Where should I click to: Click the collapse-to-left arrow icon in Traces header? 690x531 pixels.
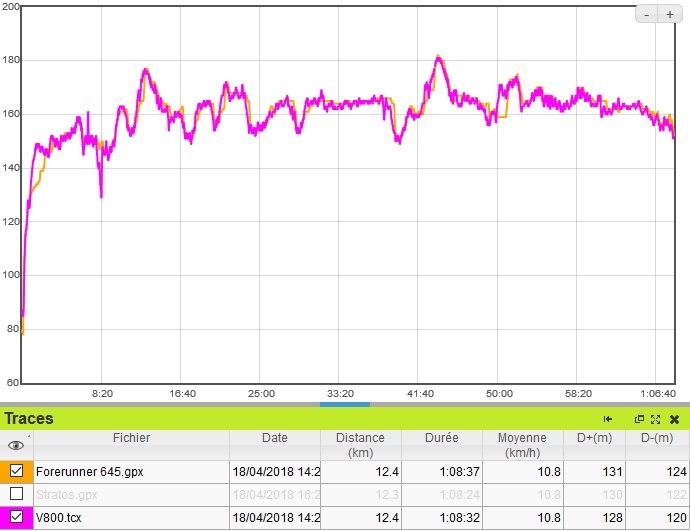coord(607,419)
